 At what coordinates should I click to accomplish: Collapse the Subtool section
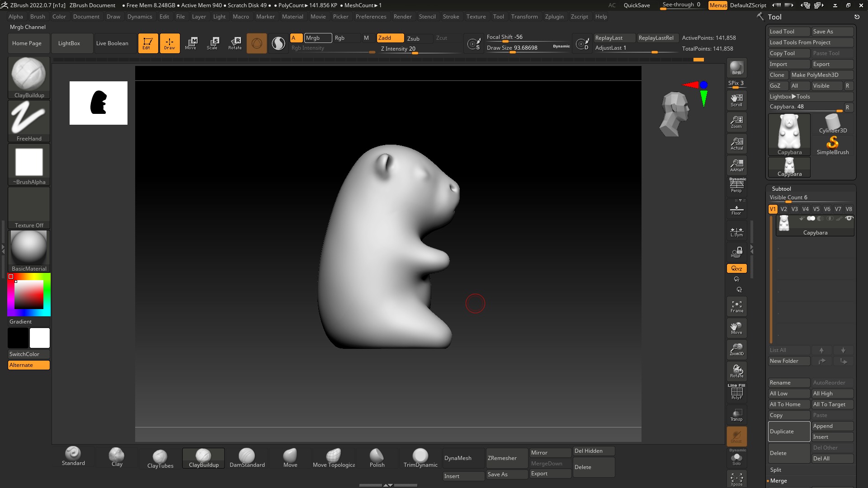(781, 189)
